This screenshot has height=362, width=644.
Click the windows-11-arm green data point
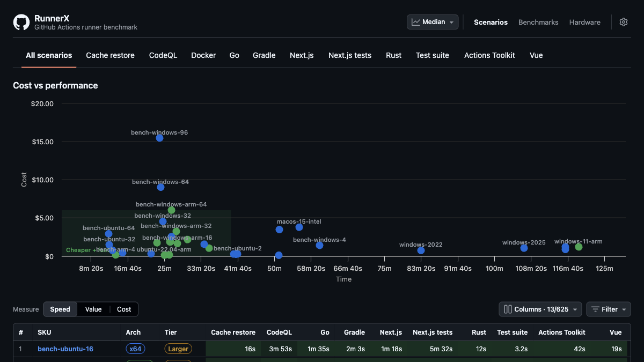[x=579, y=247]
